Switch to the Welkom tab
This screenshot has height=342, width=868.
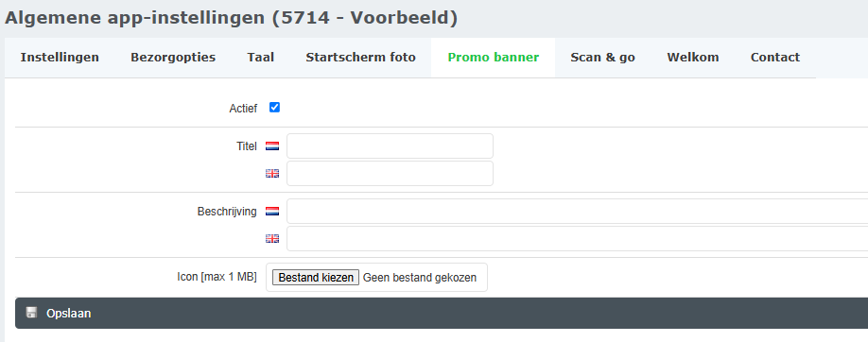693,58
